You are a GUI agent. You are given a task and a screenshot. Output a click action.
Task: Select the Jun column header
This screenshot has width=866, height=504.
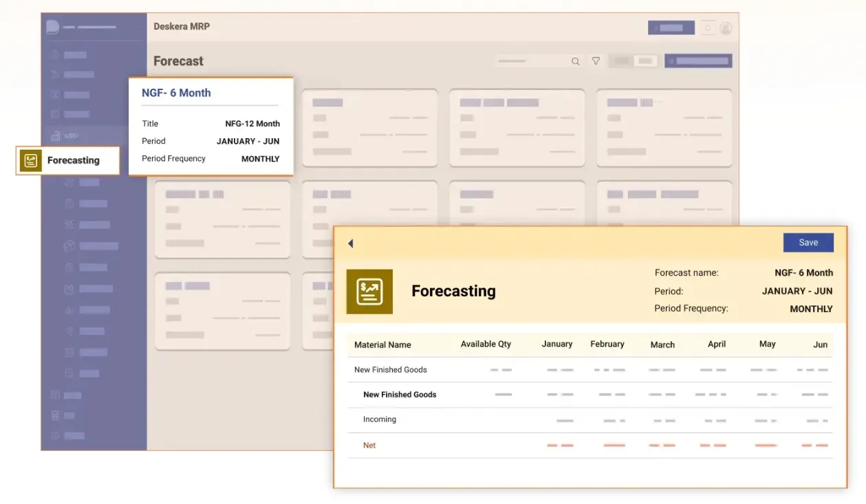pyautogui.click(x=820, y=344)
